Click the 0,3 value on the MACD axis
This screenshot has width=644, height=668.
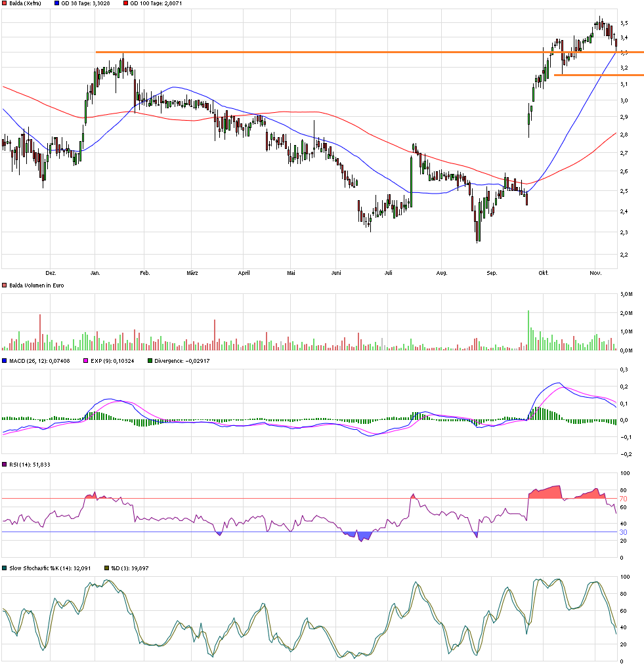pyautogui.click(x=624, y=369)
